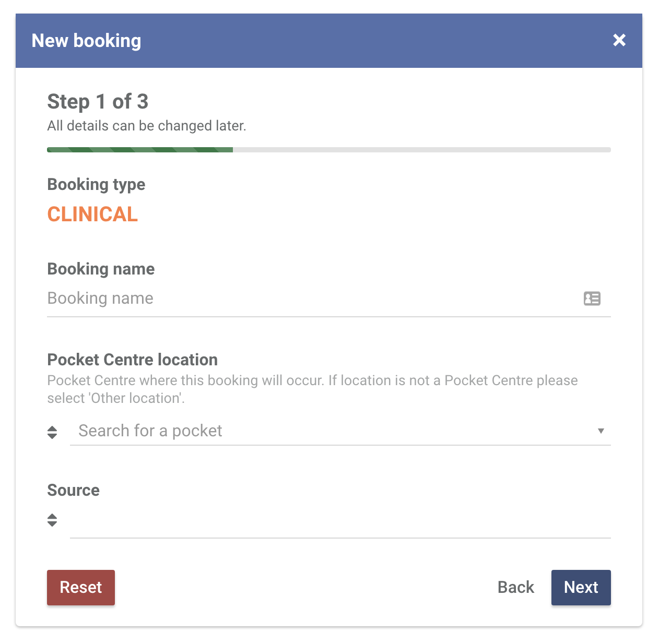Click the Back link

coord(515,588)
